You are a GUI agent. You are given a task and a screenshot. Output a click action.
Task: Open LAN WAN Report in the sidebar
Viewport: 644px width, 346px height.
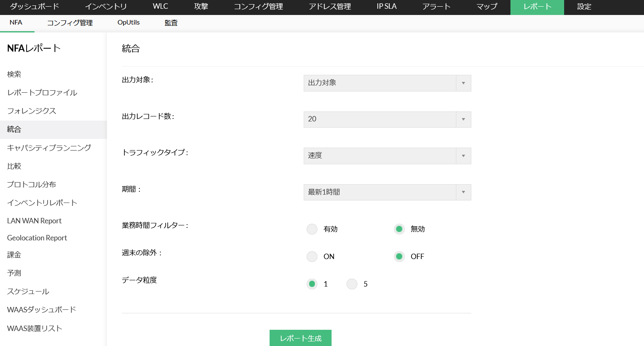point(35,221)
